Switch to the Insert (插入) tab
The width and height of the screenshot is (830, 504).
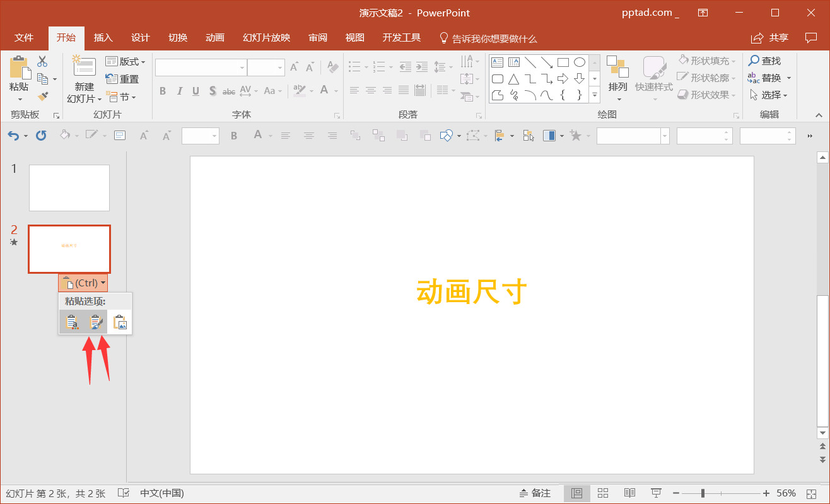pos(103,38)
